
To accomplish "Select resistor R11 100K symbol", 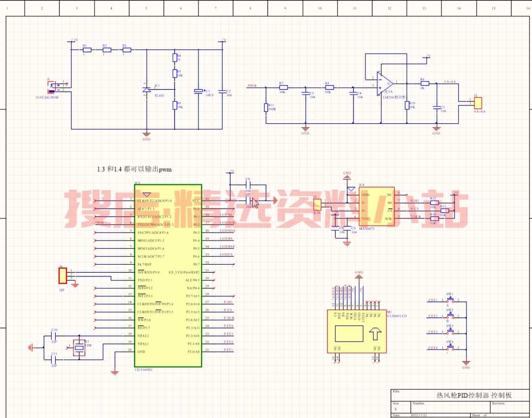I will click(x=266, y=107).
